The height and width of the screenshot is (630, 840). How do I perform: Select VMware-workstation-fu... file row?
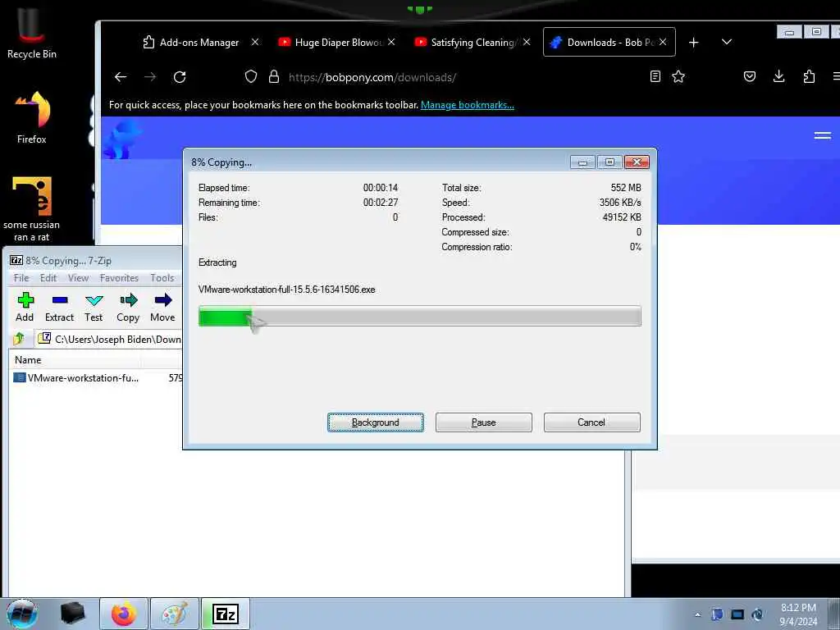tap(97, 378)
